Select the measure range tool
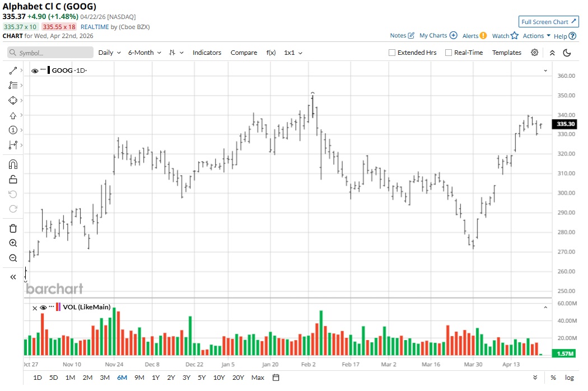This screenshot has height=391, width=588. (x=13, y=145)
